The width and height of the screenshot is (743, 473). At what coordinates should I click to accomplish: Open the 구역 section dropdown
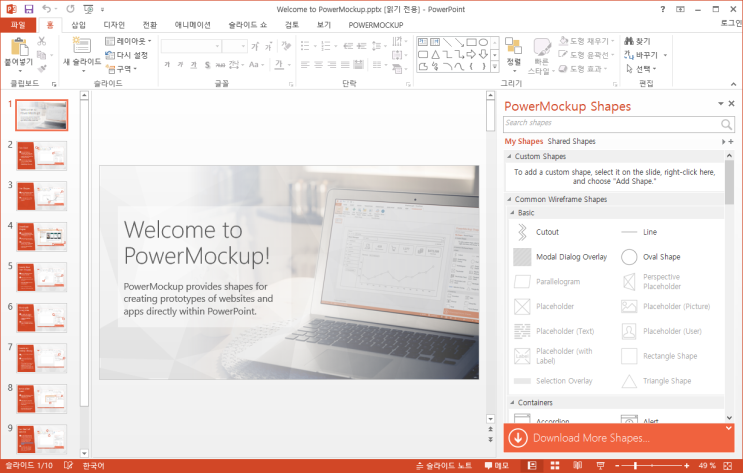(121, 69)
